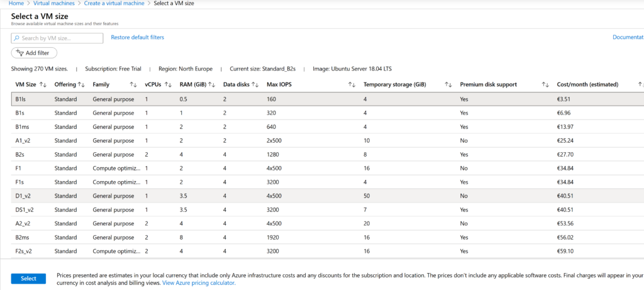
Task: Select the B1ms VM size row
Action: tap(327, 126)
